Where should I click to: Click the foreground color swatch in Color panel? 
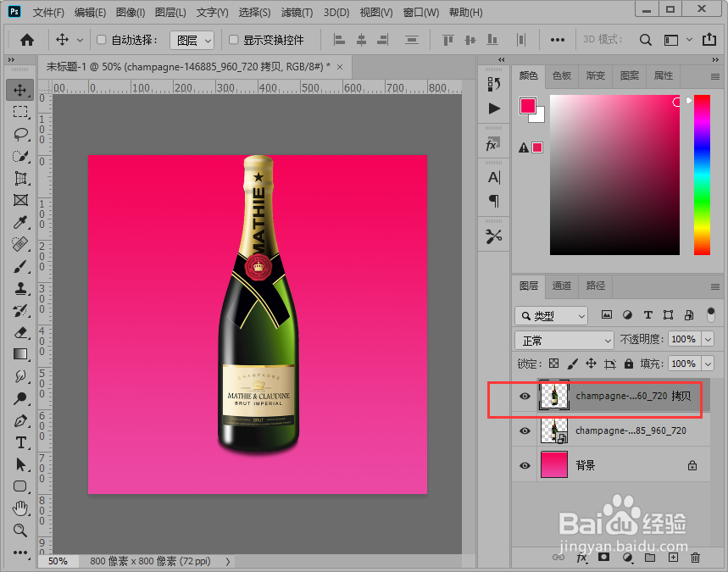tap(527, 106)
